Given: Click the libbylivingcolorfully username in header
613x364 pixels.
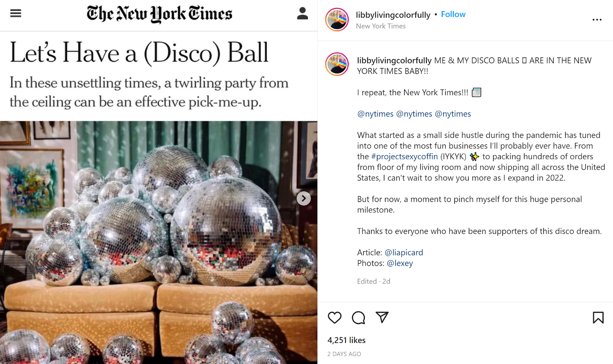Looking at the screenshot, I should coord(393,15).
